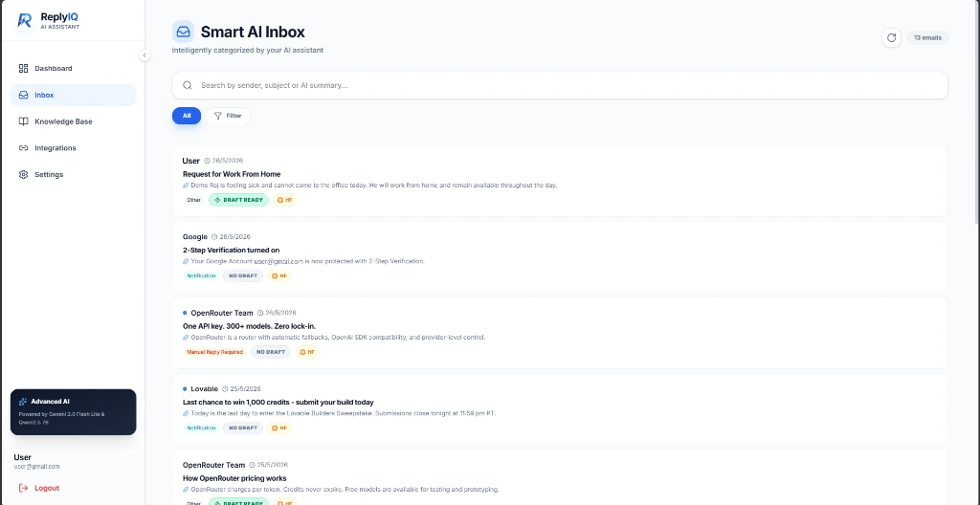Click clock icon on OpenRouter pricing email
The height and width of the screenshot is (505, 980).
coord(253,465)
